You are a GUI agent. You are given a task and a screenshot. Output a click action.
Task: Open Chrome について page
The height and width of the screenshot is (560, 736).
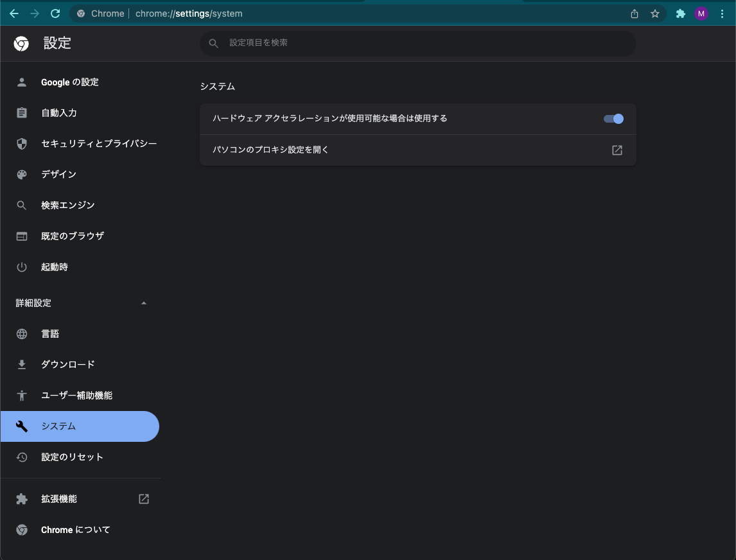(x=74, y=529)
